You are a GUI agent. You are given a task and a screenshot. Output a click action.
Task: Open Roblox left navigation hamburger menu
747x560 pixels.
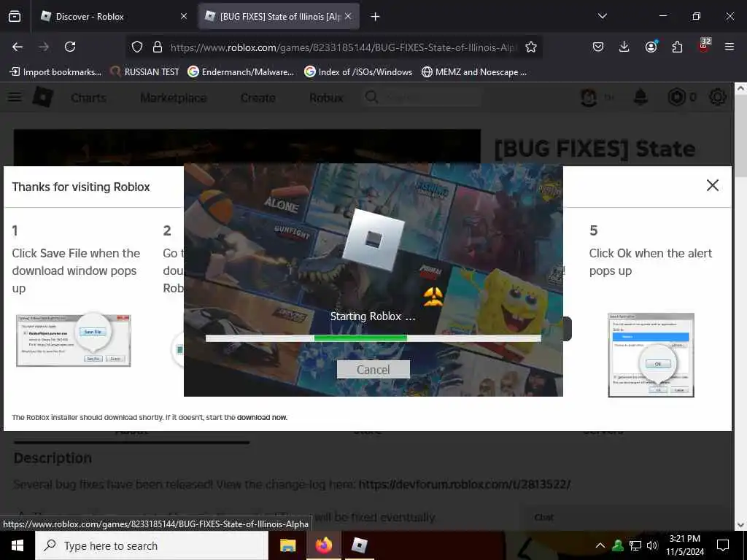click(15, 97)
